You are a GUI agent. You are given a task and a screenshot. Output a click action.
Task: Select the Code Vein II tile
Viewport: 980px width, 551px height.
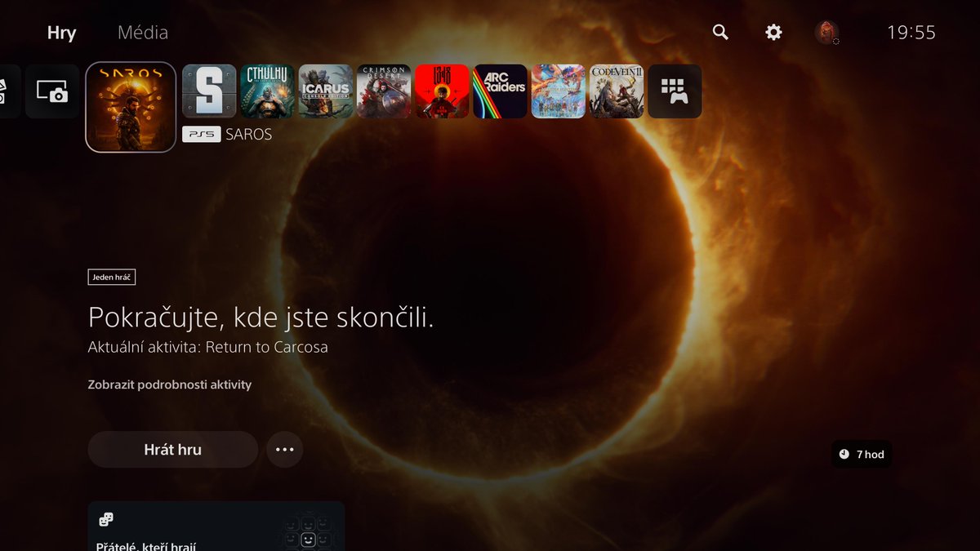pos(617,91)
